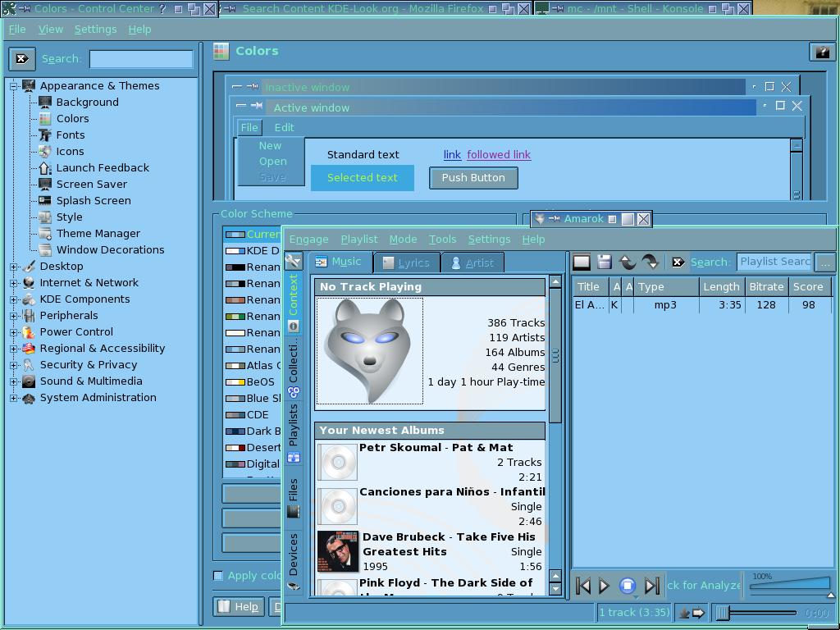The width and height of the screenshot is (840, 630).
Task: Click the followed link in preview
Action: point(499,155)
